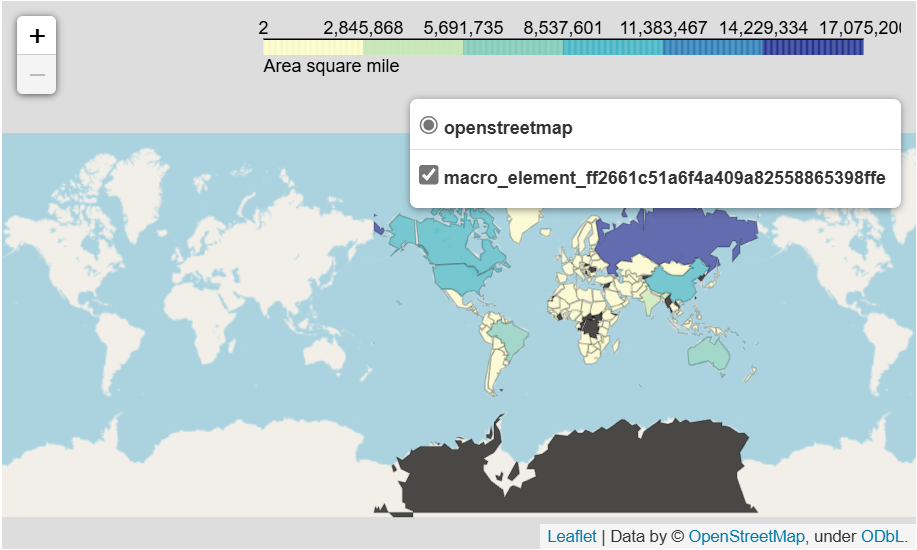Click the Brazil region on choropleth

point(510,338)
